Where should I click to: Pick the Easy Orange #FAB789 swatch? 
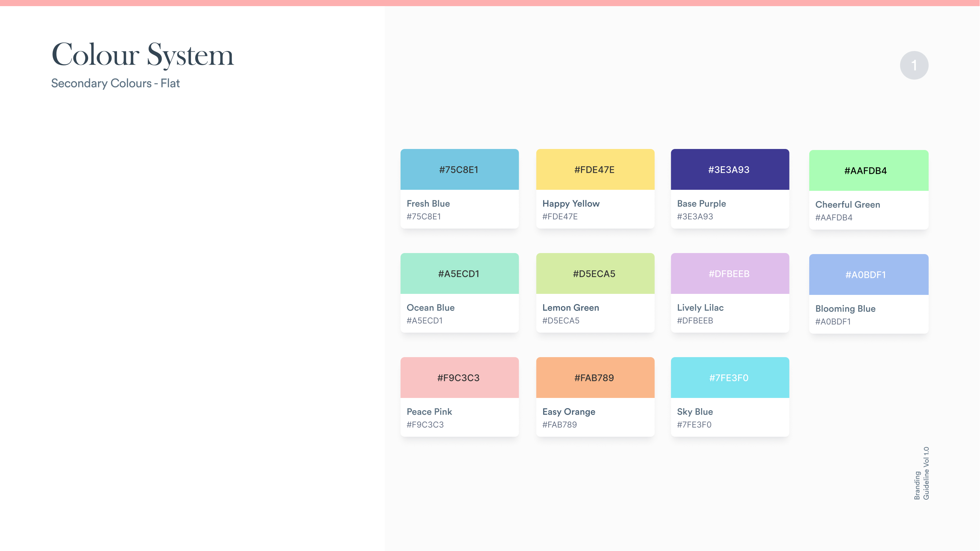tap(595, 378)
